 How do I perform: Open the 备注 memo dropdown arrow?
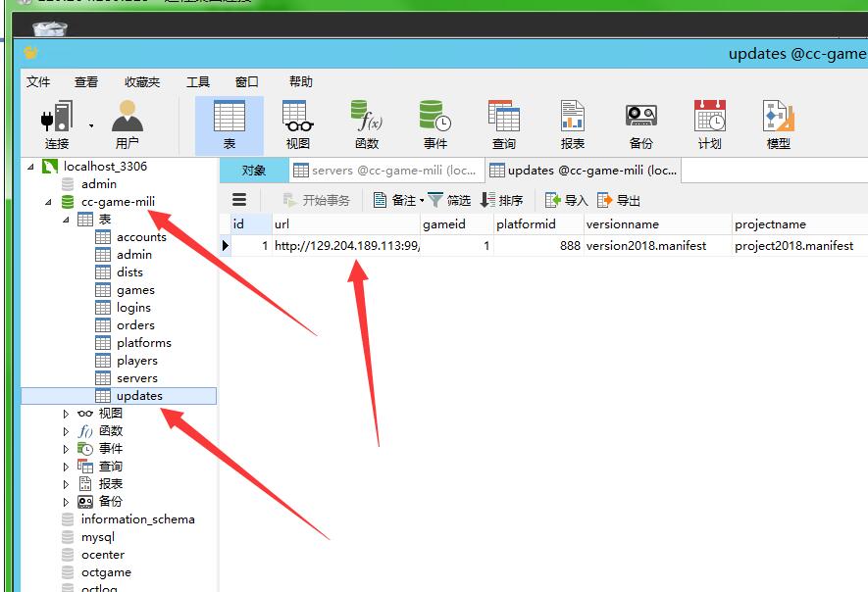coord(422,201)
